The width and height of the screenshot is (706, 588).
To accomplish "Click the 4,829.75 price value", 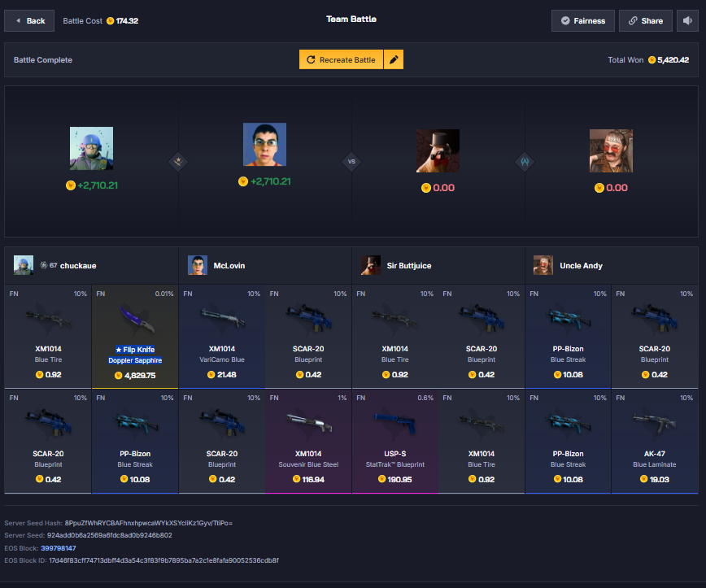I will tap(140, 376).
